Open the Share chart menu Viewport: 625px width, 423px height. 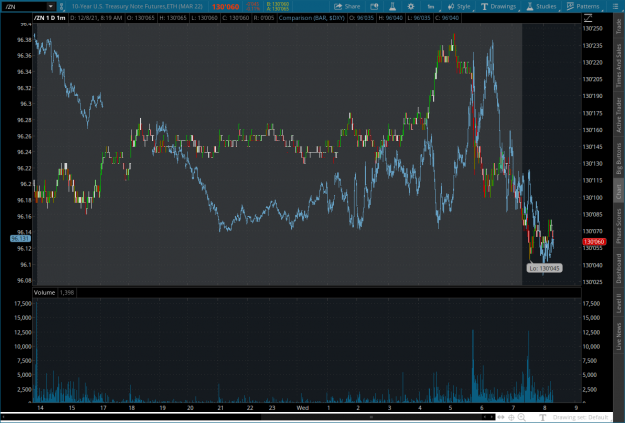tap(347, 6)
